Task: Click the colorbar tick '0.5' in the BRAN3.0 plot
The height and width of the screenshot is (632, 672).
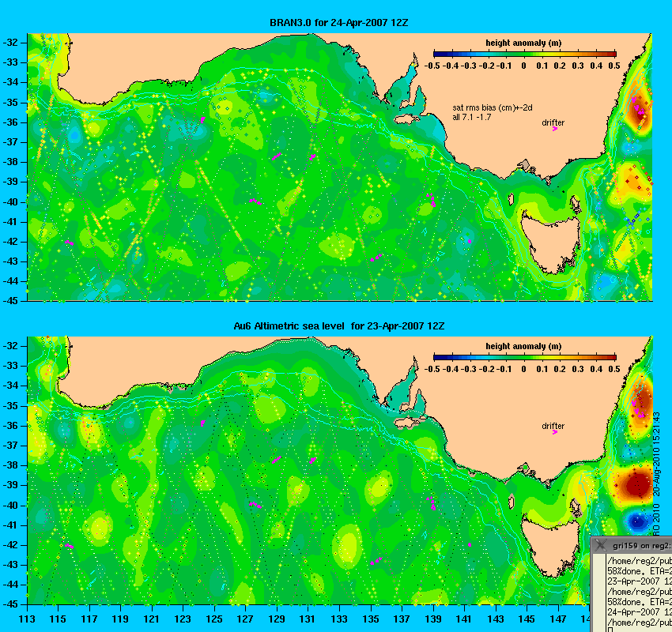Action: [x=614, y=66]
